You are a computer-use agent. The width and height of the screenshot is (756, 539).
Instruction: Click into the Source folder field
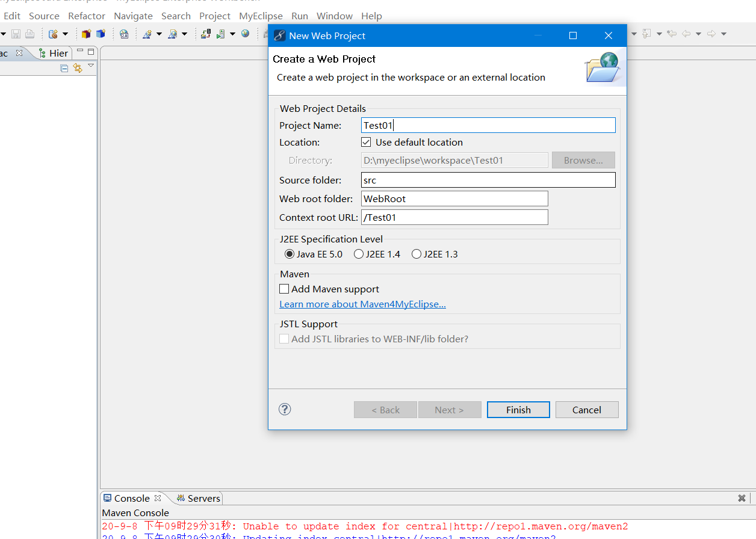(x=488, y=180)
